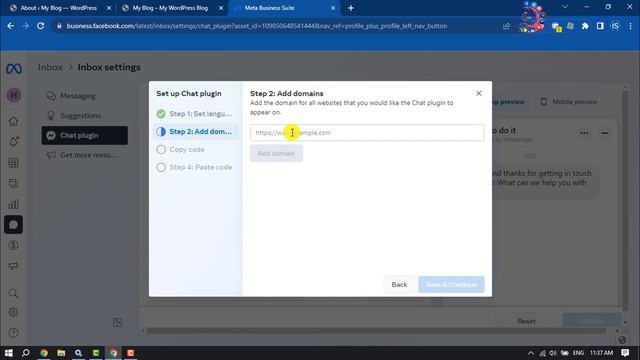Open the Planner grid icon in sidebar
Image resolution: width=640 pixels, height=360 pixels.
(x=13, y=163)
